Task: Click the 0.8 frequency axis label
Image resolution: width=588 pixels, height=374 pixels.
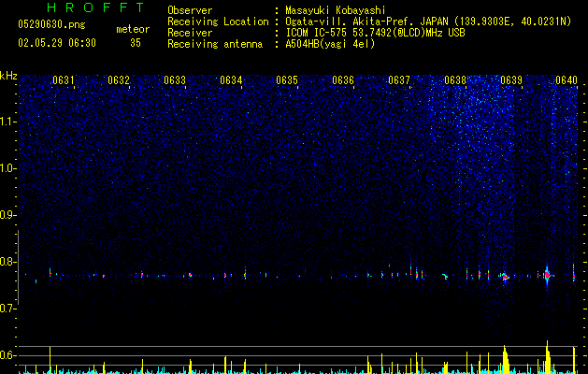Action: tap(8, 262)
